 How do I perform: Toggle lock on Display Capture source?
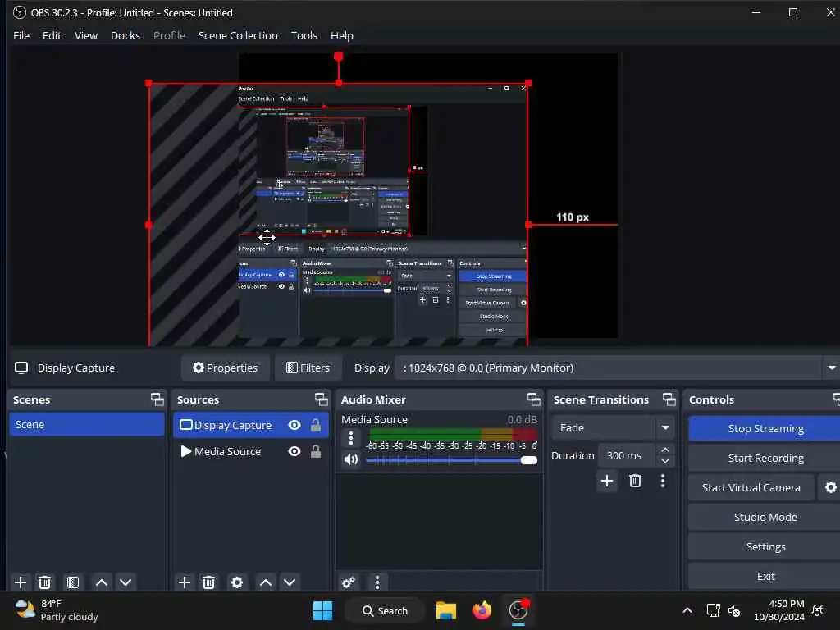tap(316, 426)
